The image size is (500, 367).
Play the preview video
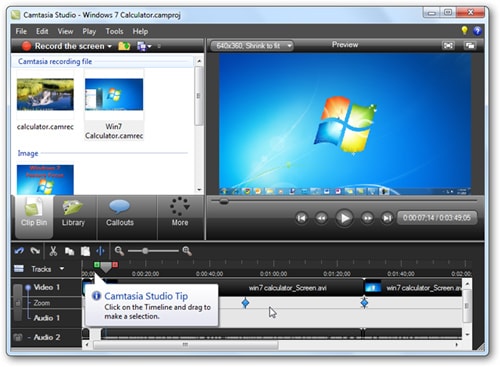(x=344, y=218)
